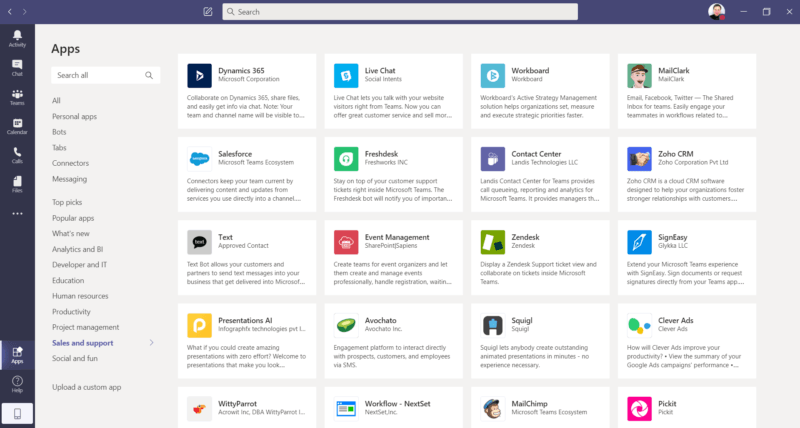The image size is (800, 428).
Task: Click the Zoho CRM app icon
Action: [x=639, y=159]
